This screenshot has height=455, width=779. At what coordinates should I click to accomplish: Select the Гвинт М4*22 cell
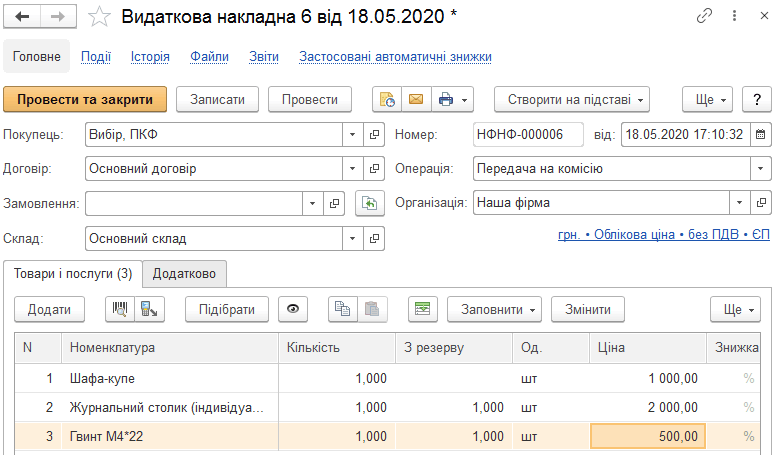[169, 437]
